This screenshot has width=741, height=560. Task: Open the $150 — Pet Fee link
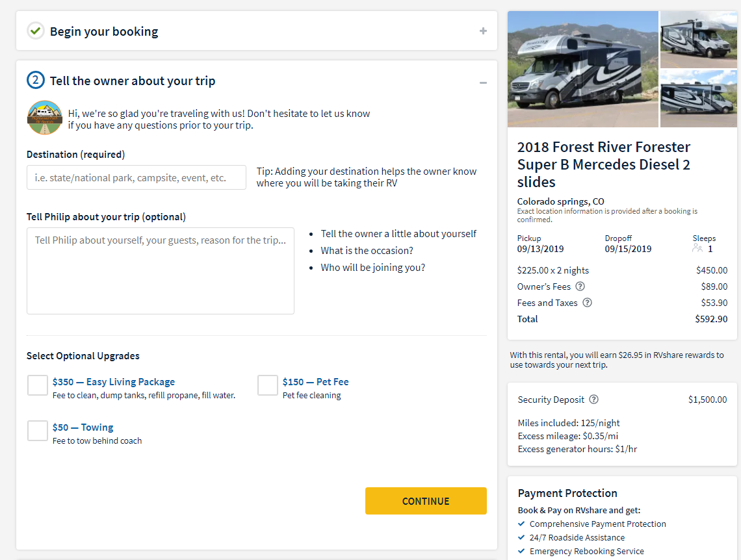coord(316,381)
